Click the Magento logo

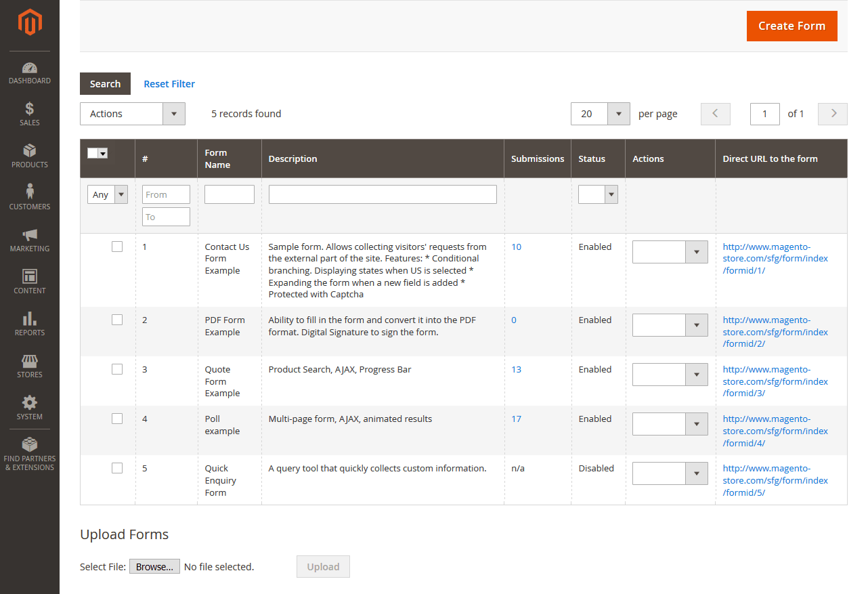29,23
